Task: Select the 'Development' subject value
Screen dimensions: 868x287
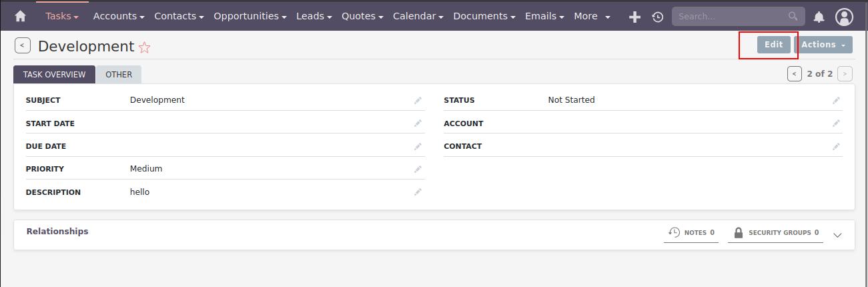Action: pyautogui.click(x=157, y=100)
